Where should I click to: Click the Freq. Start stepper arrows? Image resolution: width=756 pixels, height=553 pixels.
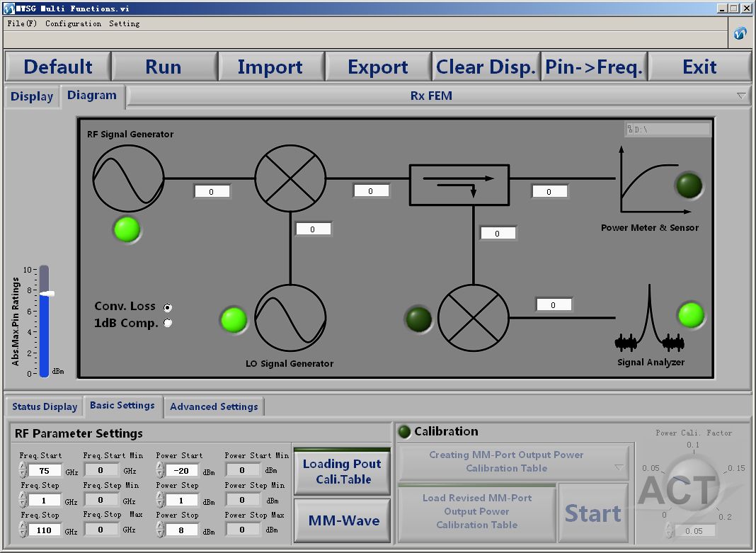[x=23, y=470]
